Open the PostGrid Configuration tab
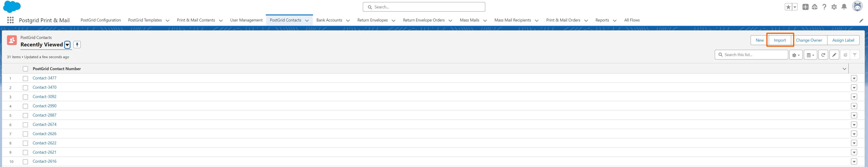868x167 pixels. point(100,20)
